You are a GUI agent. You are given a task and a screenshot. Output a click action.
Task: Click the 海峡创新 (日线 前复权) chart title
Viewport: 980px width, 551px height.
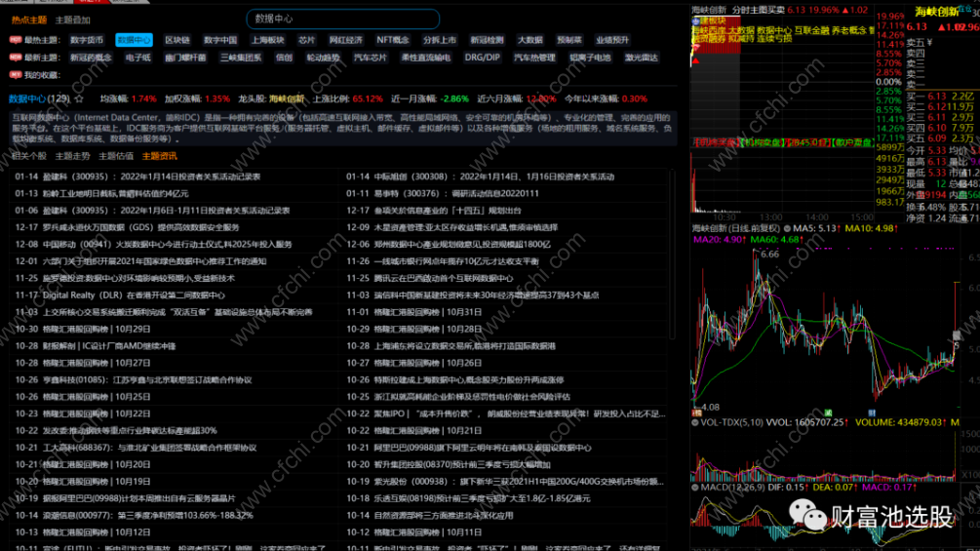pyautogui.click(x=735, y=228)
